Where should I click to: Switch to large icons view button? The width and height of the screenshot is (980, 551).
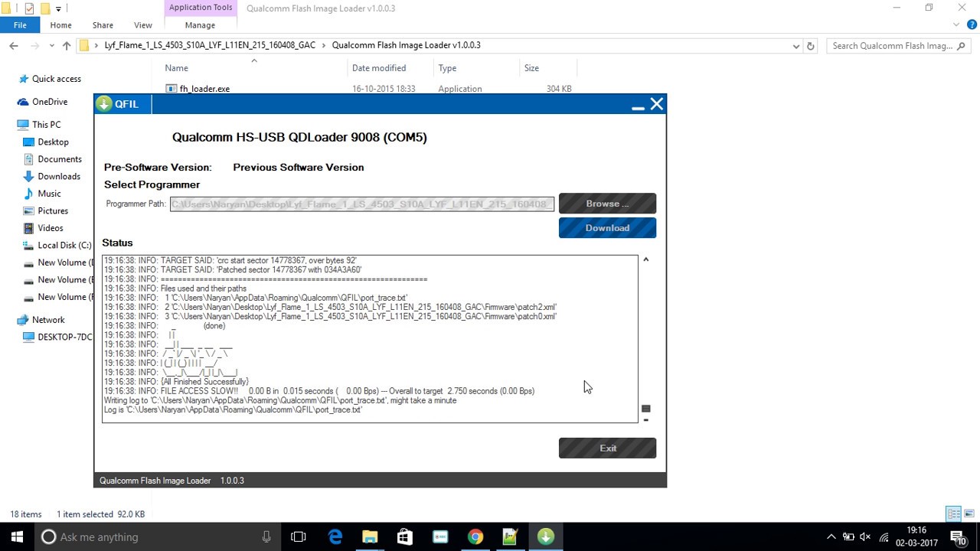pos(969,514)
